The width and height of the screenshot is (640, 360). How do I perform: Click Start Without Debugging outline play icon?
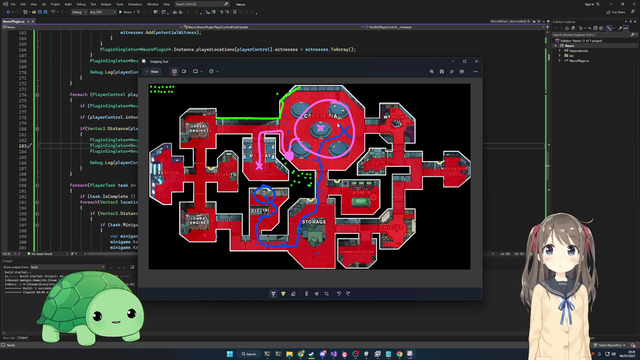pyautogui.click(x=139, y=12)
